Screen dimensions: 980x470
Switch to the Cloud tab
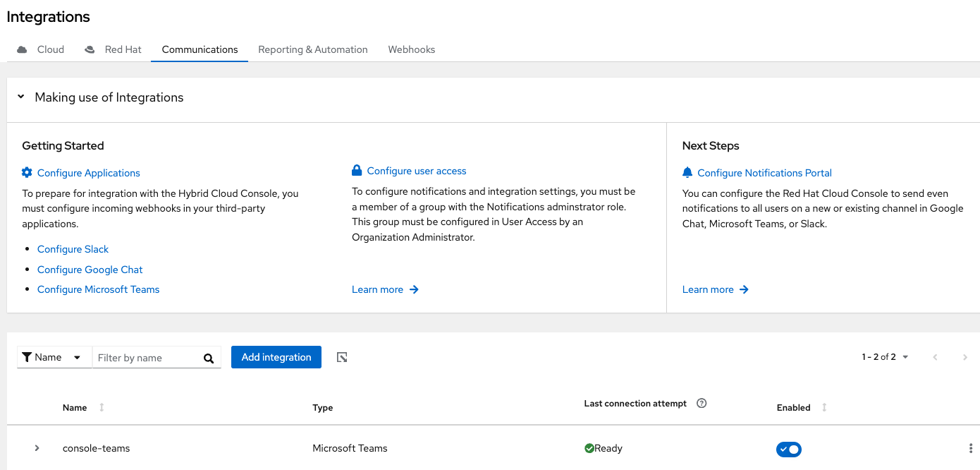coord(42,49)
